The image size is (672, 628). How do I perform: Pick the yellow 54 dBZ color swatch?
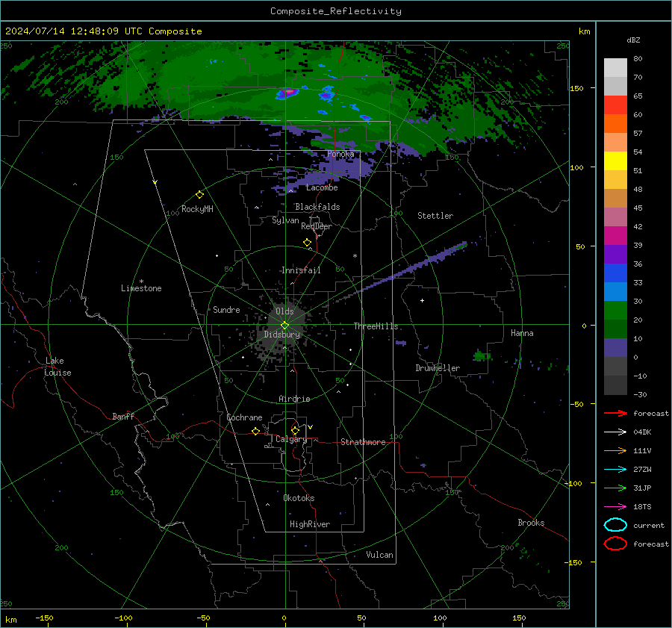coord(615,161)
